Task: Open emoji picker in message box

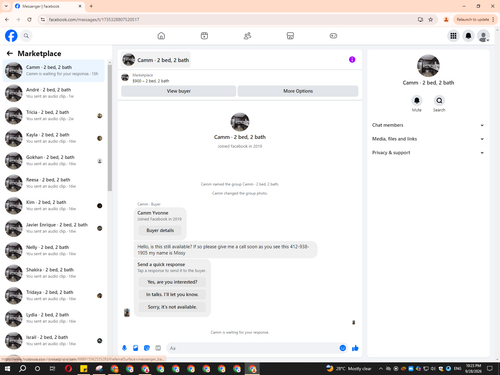Action: (x=343, y=348)
